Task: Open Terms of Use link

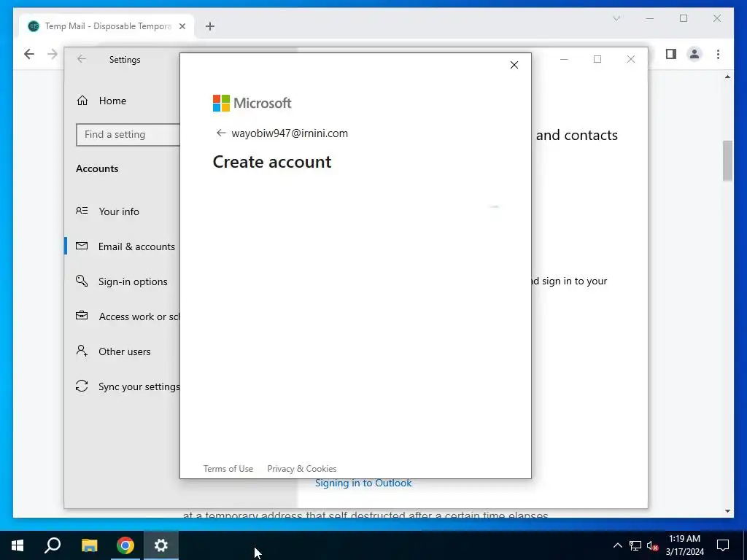Action: pos(228,469)
